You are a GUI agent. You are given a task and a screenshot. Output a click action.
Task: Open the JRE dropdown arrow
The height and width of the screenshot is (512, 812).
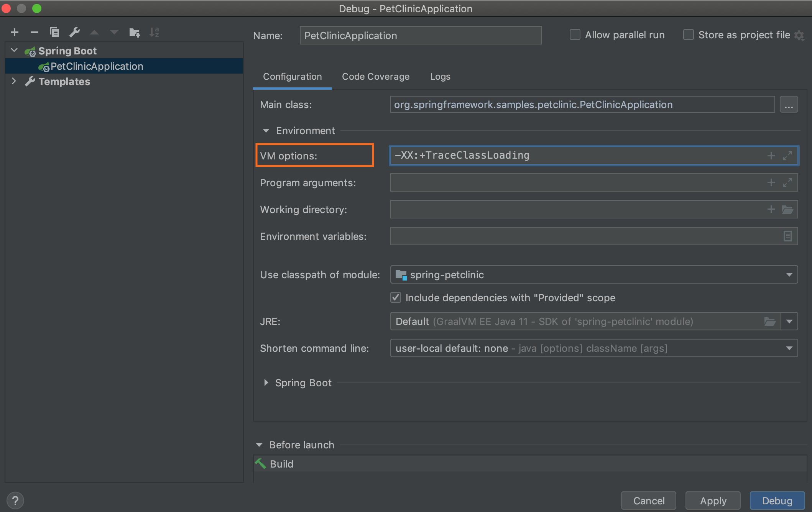coord(789,321)
